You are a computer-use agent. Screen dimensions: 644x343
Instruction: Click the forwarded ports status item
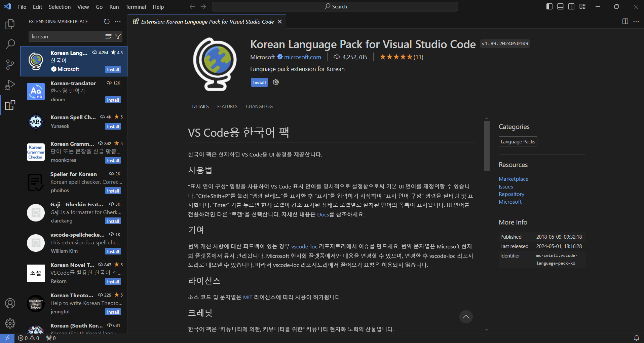51,338
